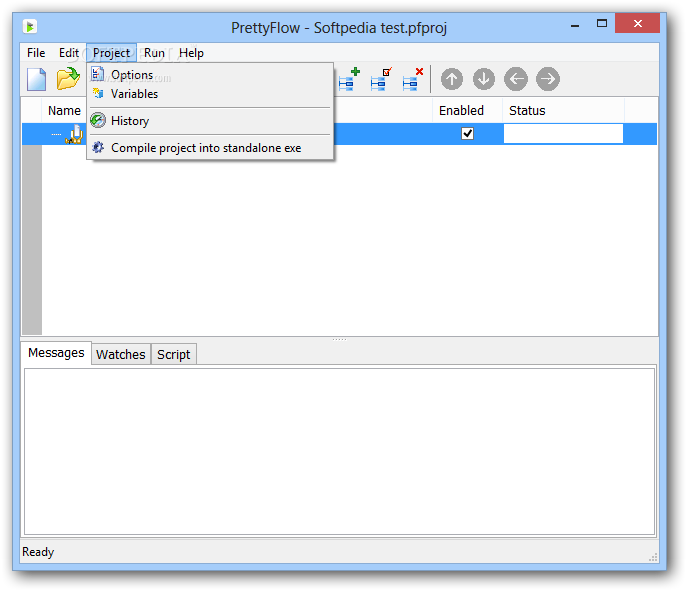Open the Edit menu

[69, 53]
